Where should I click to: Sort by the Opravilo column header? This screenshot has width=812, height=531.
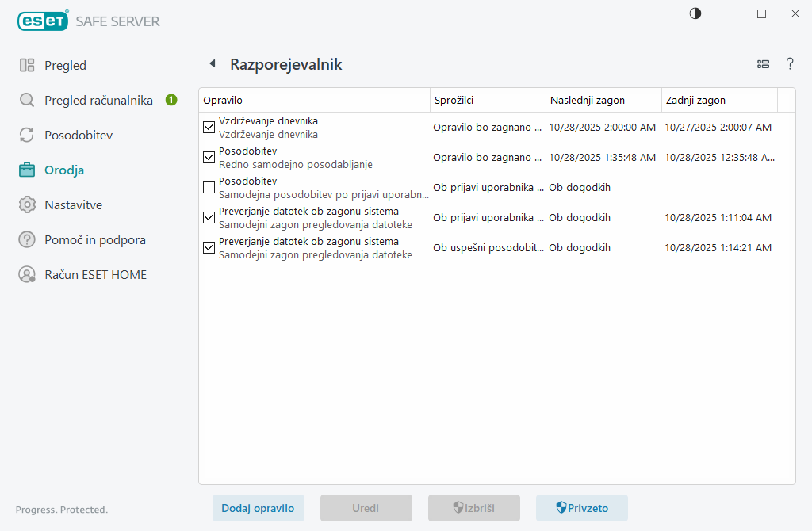point(314,101)
